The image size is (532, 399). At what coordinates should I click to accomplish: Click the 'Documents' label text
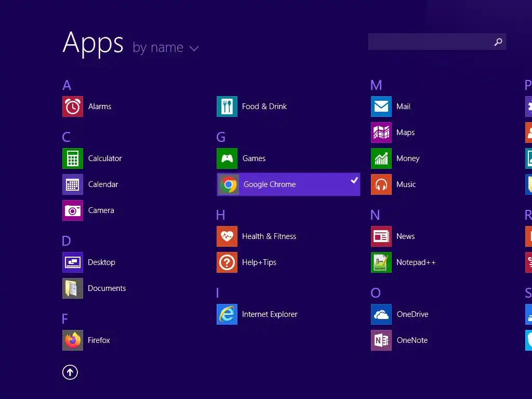pos(107,288)
